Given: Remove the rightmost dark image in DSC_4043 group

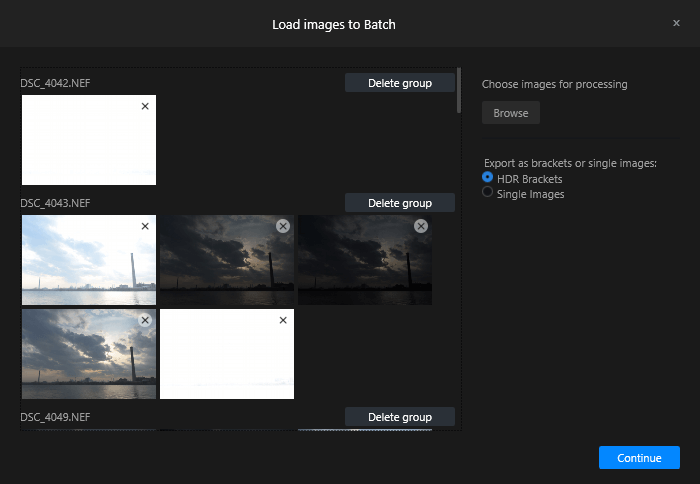Looking at the screenshot, I should (421, 226).
